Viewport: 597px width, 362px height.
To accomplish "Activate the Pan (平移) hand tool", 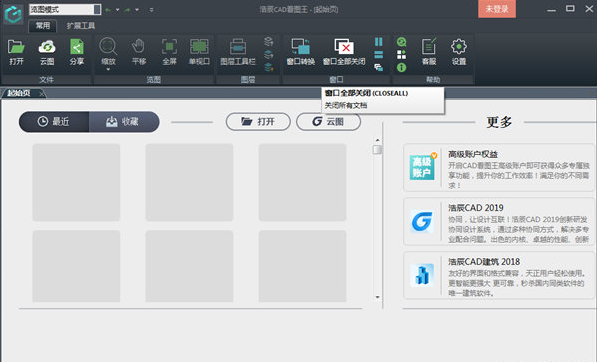I will click(139, 47).
